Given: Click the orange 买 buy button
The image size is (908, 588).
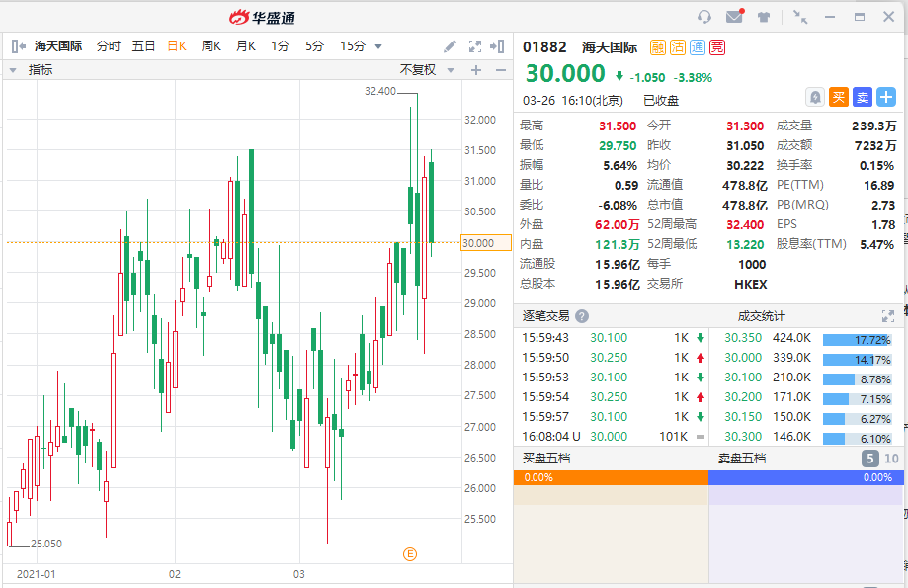Looking at the screenshot, I should coord(839,97).
